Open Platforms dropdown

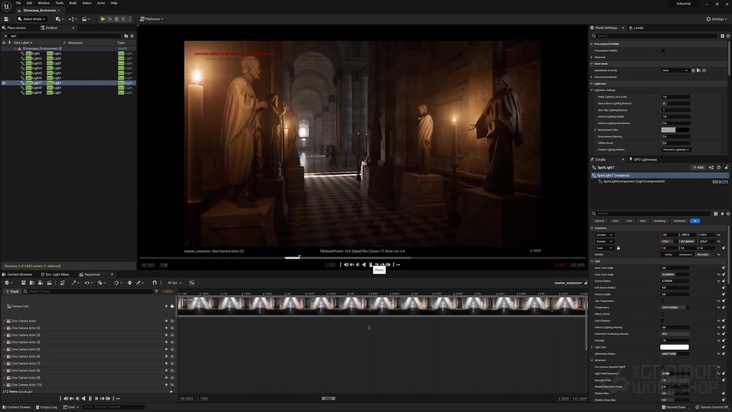[152, 19]
